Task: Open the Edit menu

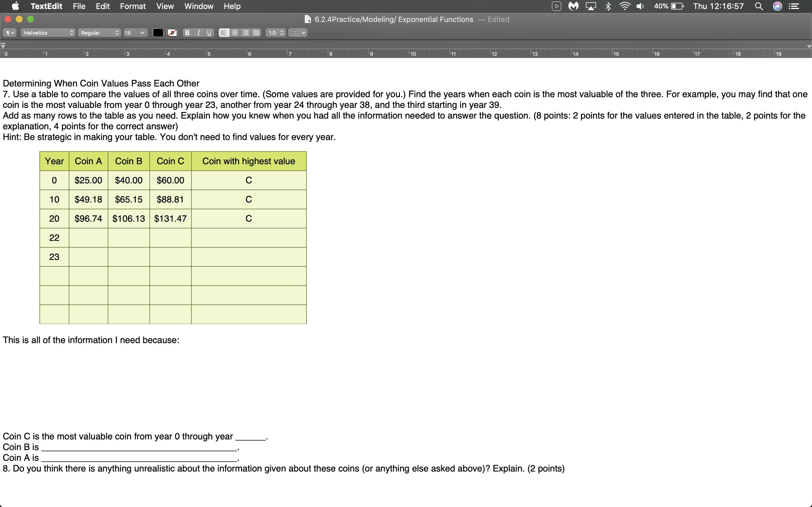Action: (102, 6)
